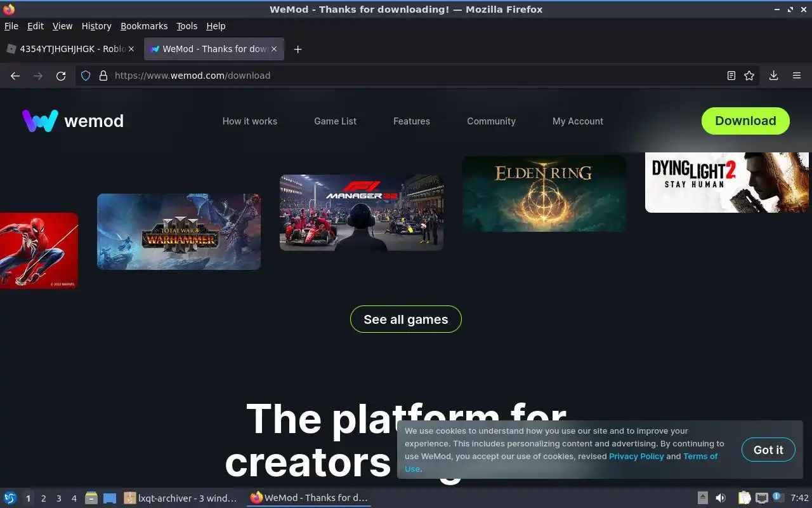Reload the current page

coord(61,76)
